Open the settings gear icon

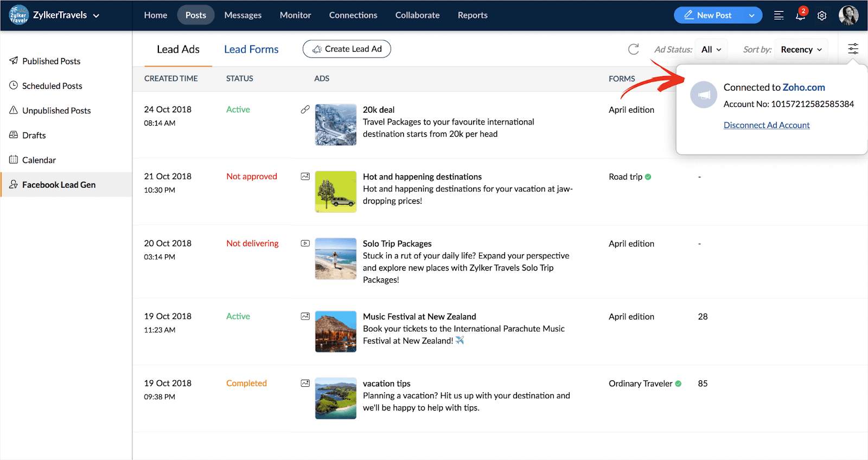[x=822, y=16]
